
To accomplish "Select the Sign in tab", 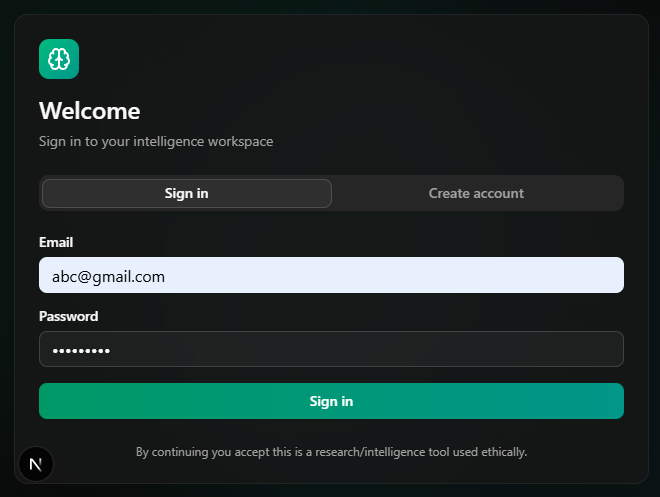I will click(187, 193).
